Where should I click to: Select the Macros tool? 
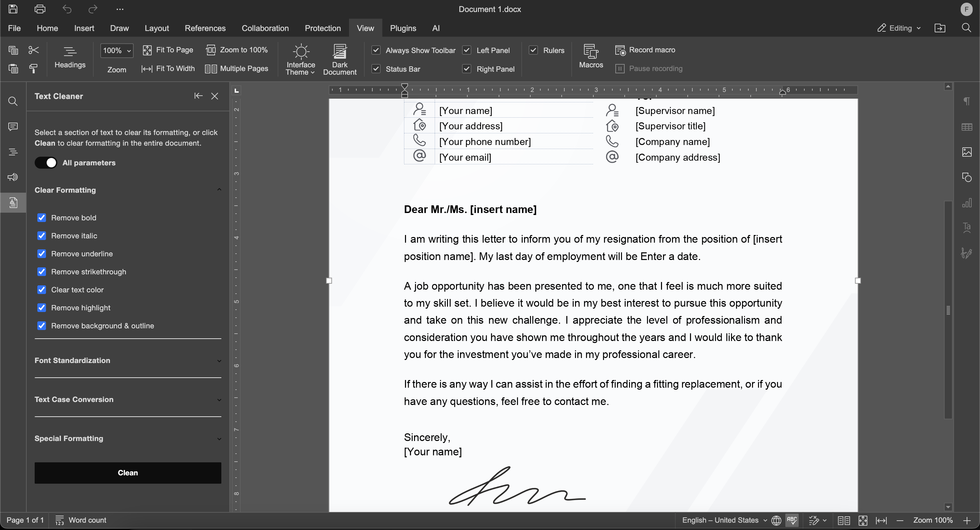(x=590, y=58)
